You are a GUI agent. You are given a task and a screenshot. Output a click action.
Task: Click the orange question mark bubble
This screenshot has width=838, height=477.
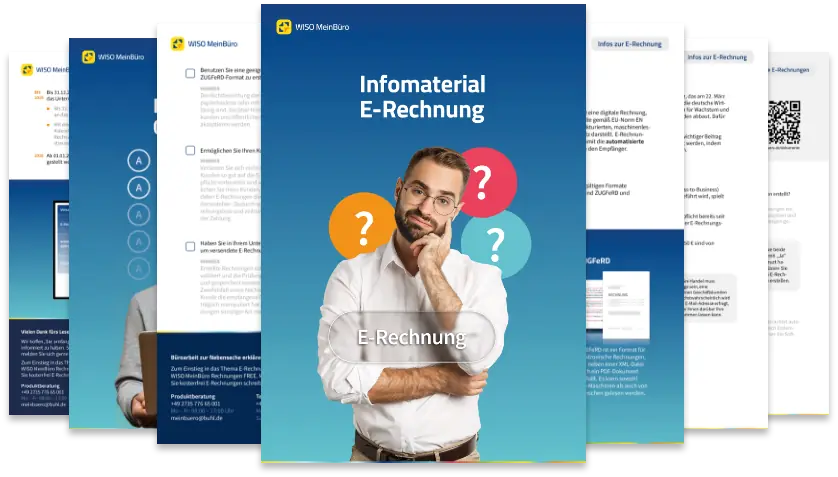coord(362,226)
